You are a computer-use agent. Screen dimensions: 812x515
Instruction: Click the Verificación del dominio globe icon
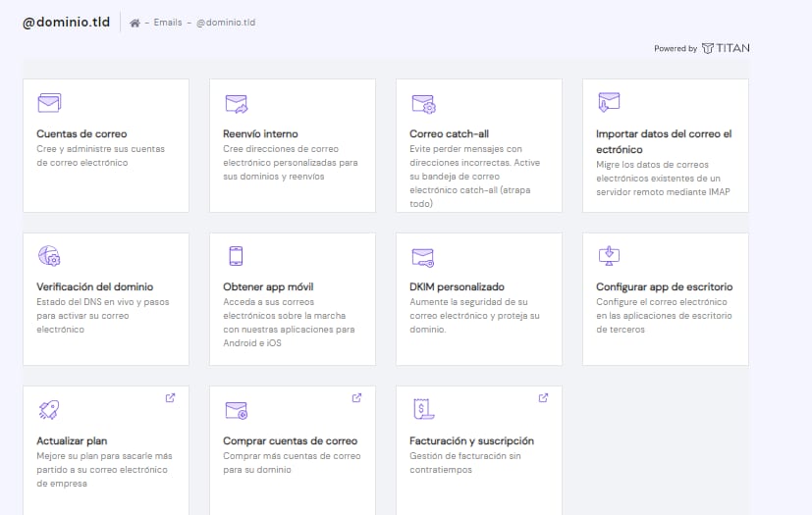[49, 257]
